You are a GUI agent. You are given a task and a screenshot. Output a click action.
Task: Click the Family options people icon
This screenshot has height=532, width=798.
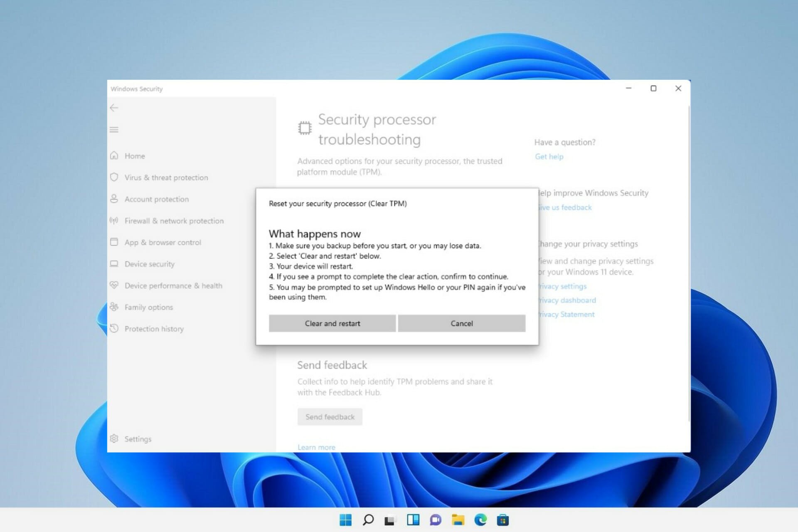pos(114,307)
